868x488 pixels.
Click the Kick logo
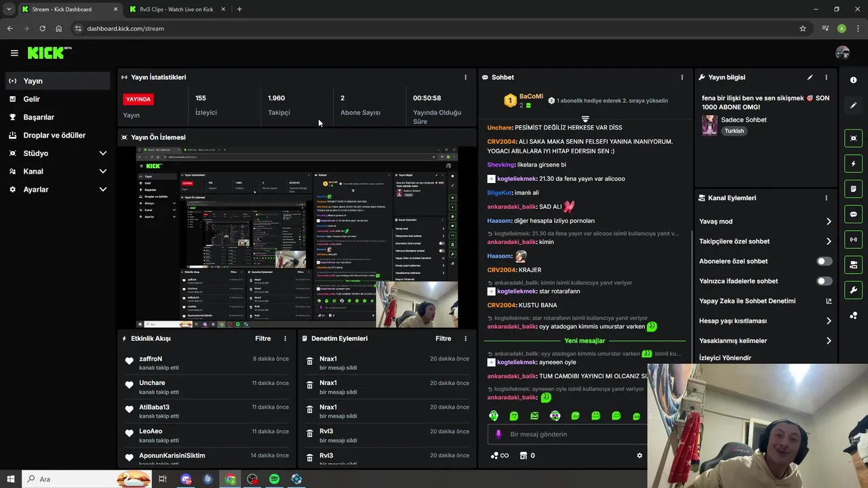point(50,53)
